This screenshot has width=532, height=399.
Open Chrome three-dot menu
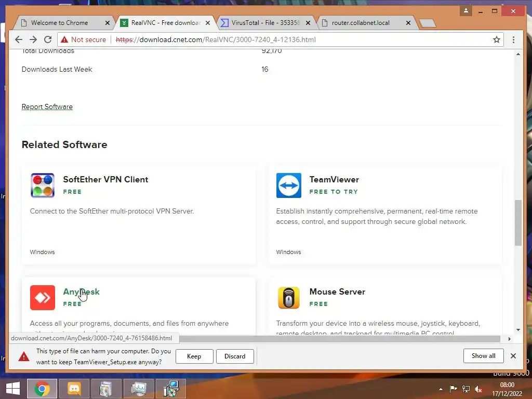coord(513,39)
